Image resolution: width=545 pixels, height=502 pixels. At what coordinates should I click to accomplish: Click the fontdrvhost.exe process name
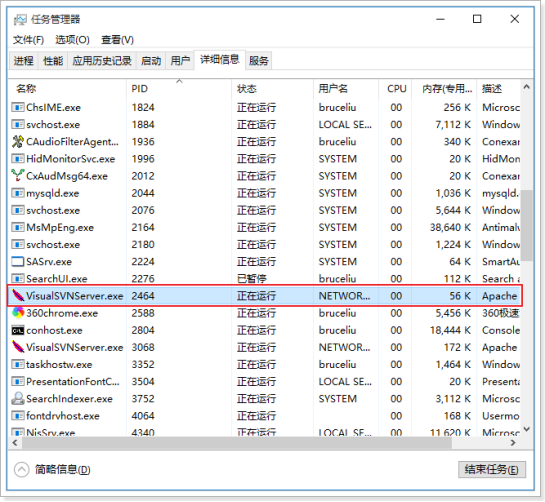[x=63, y=416]
